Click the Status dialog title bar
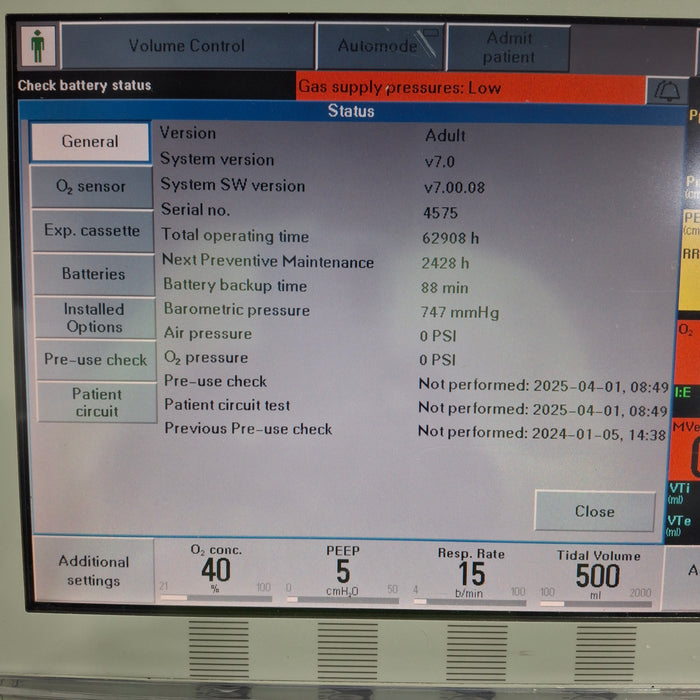 pyautogui.click(x=351, y=111)
